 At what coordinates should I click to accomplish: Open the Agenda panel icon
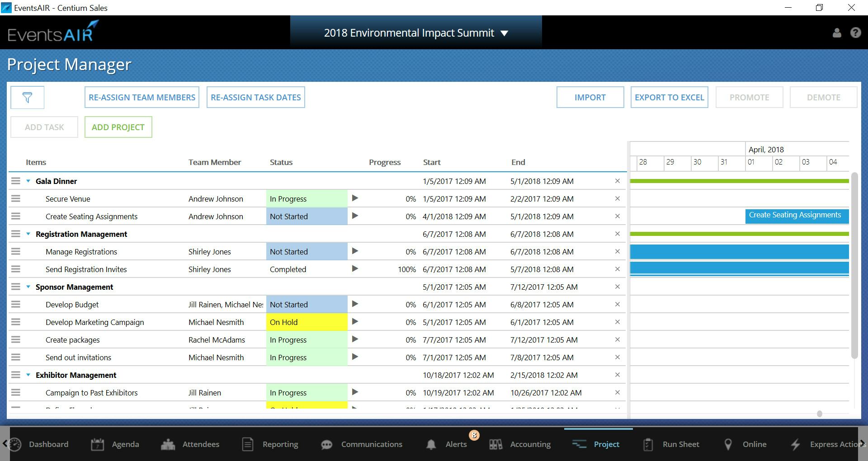click(x=98, y=444)
